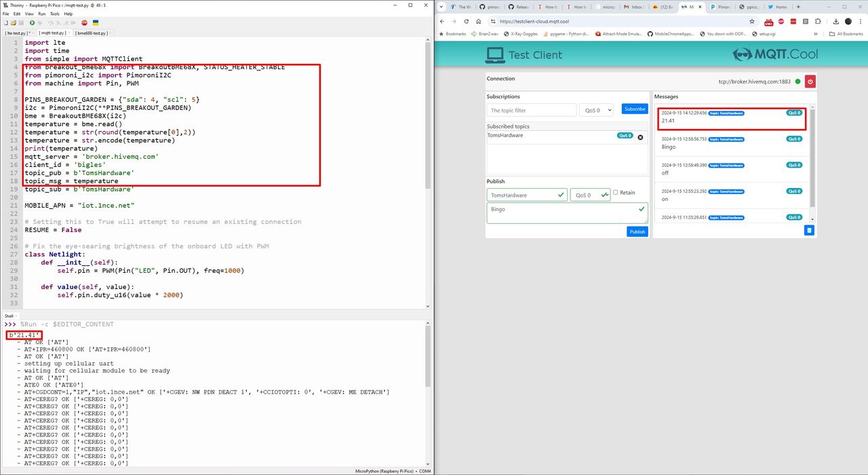Close the mqtt-test.py editor tab
Image resolution: width=868 pixels, height=475 pixels.
[x=68, y=33]
